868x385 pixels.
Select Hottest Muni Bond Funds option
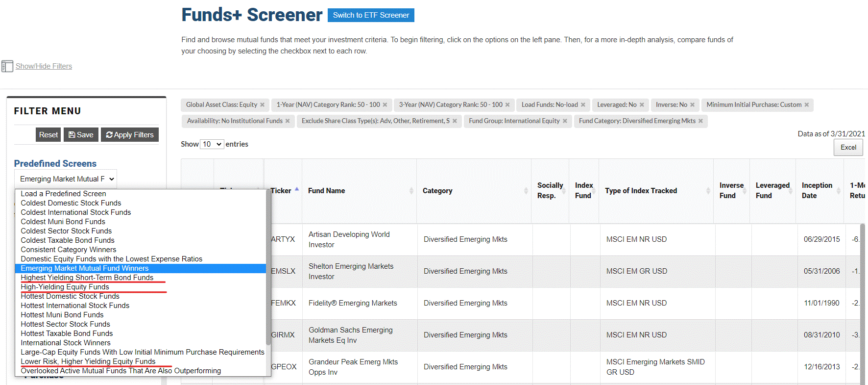coord(141,315)
